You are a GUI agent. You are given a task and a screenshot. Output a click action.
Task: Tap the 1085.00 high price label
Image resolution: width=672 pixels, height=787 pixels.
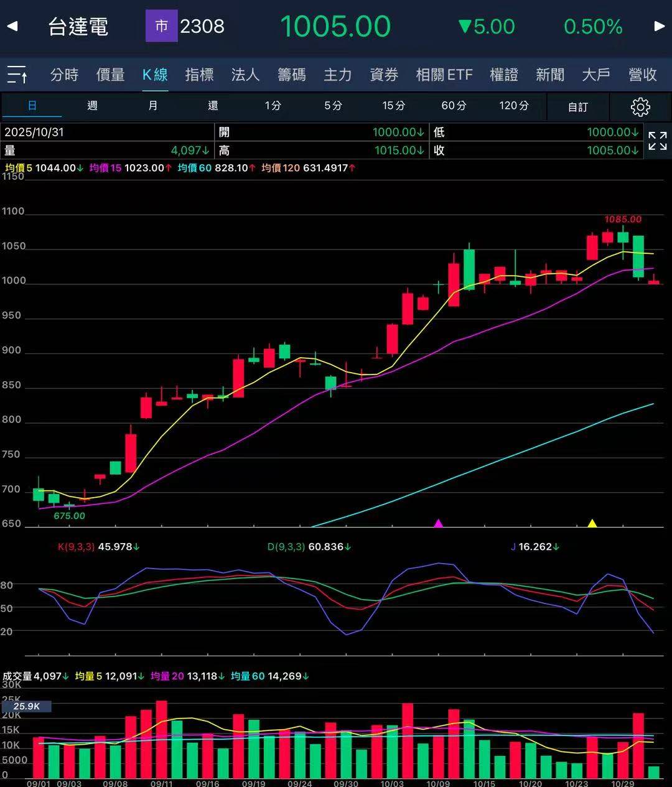pos(623,220)
